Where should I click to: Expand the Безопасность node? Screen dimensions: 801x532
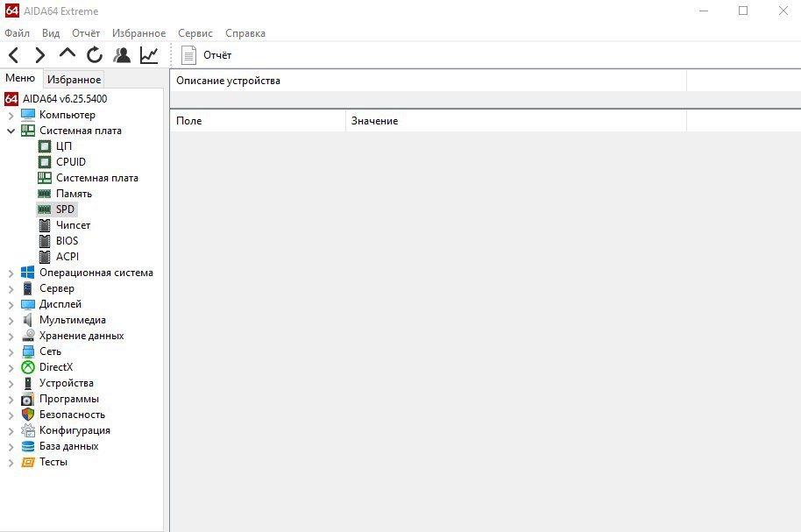tap(11, 415)
